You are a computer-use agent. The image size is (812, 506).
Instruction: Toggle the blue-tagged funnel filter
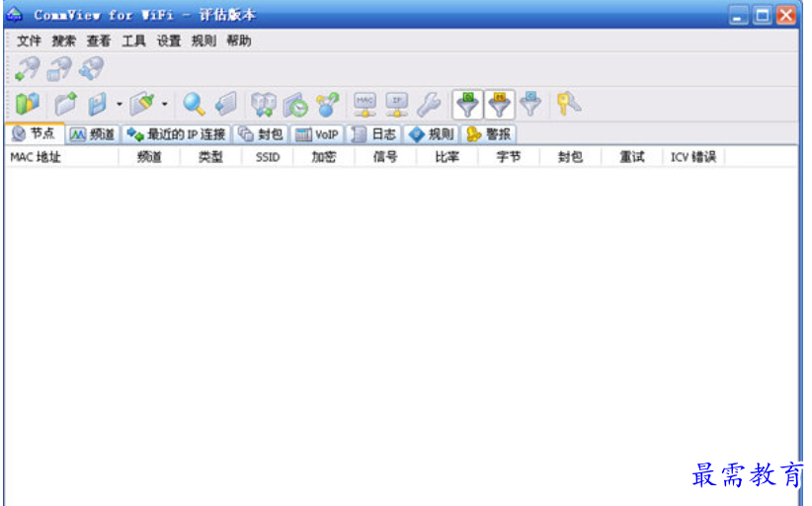pos(530,104)
